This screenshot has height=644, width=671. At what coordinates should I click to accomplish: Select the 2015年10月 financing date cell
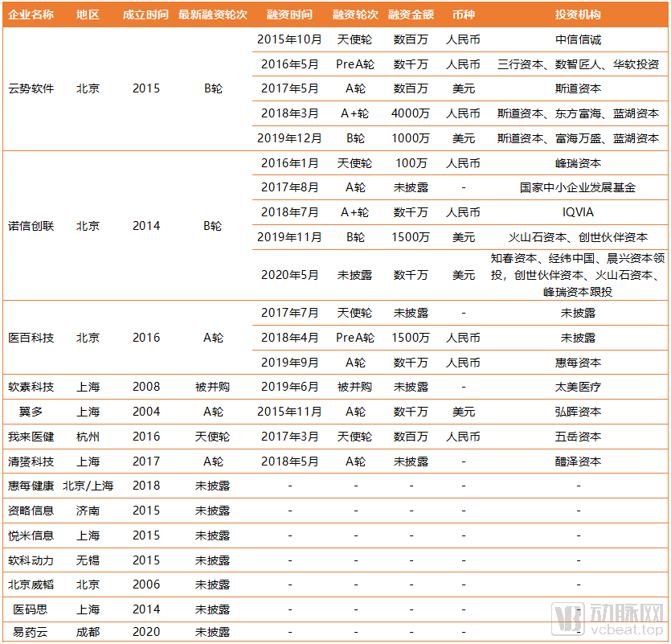pyautogui.click(x=289, y=39)
